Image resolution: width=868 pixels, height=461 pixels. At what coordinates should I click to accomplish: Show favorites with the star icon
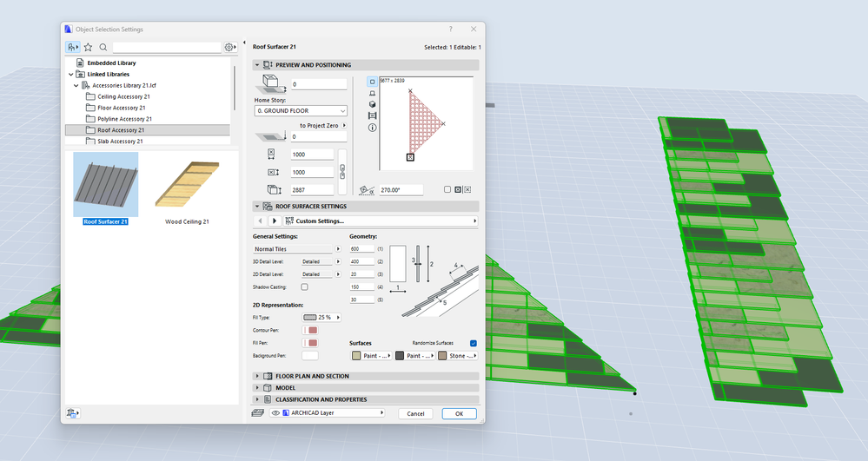[x=88, y=48]
